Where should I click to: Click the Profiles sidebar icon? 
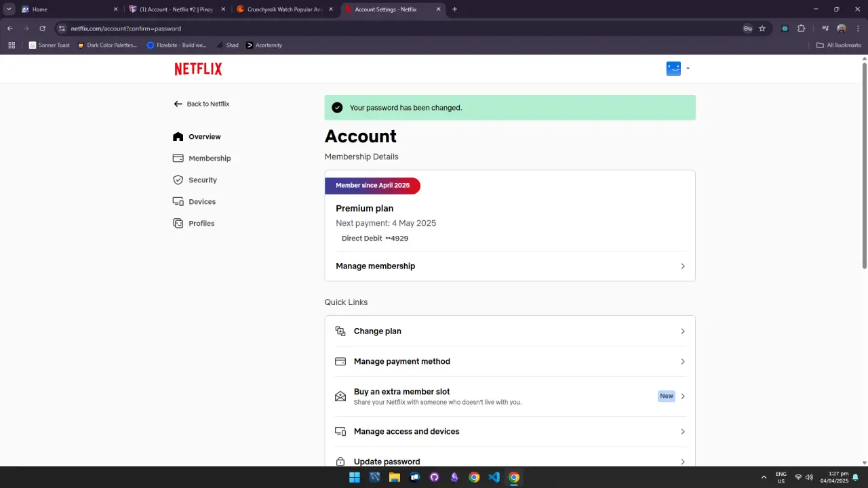(x=178, y=223)
